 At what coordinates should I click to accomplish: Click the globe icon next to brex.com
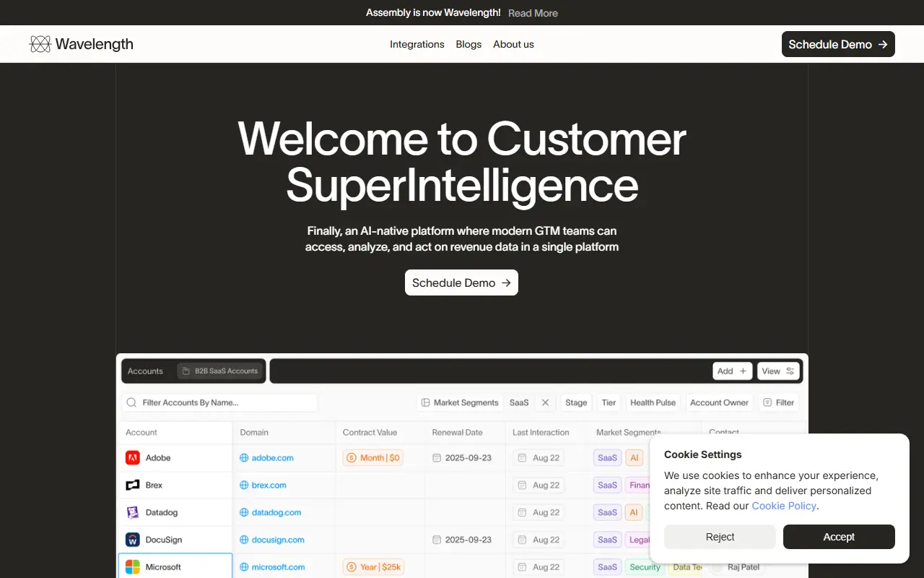[x=244, y=485]
